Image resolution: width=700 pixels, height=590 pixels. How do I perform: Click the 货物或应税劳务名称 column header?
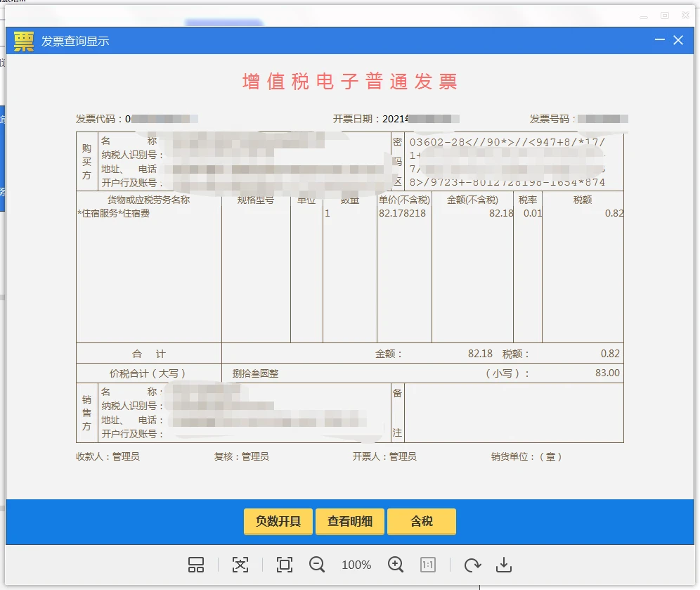coord(149,200)
